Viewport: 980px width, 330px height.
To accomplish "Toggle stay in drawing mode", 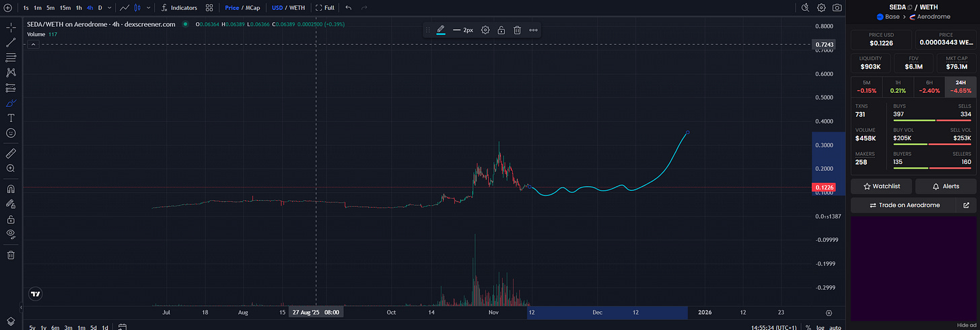I will click(x=11, y=204).
